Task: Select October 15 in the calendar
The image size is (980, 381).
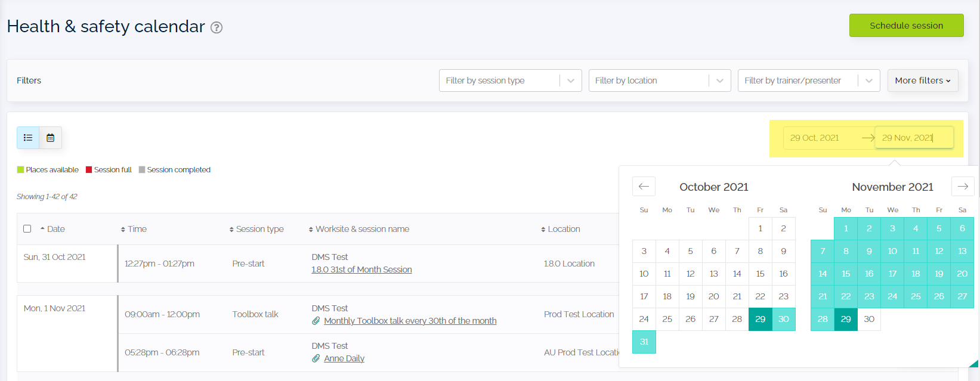Action: [760, 274]
